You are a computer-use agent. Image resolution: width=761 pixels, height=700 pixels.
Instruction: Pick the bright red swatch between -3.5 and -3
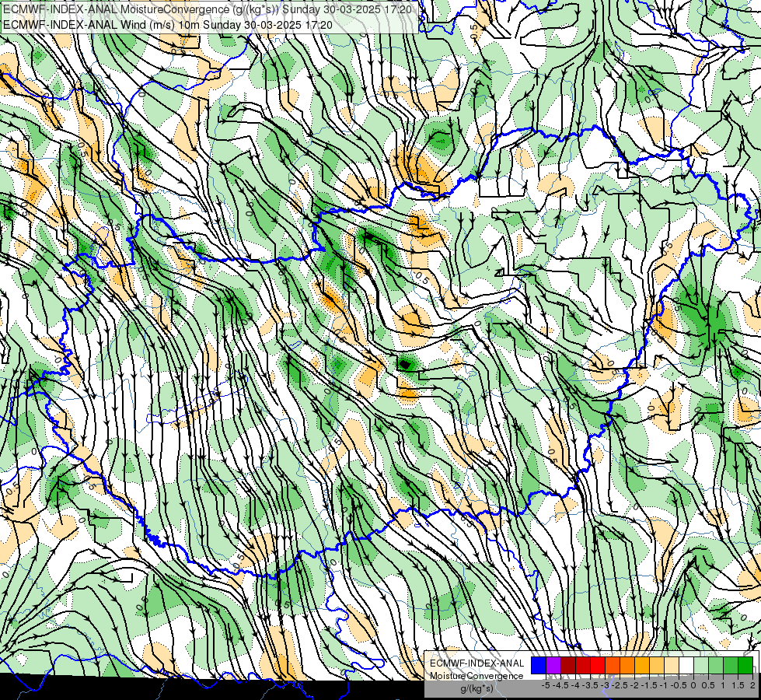pyautogui.click(x=598, y=666)
